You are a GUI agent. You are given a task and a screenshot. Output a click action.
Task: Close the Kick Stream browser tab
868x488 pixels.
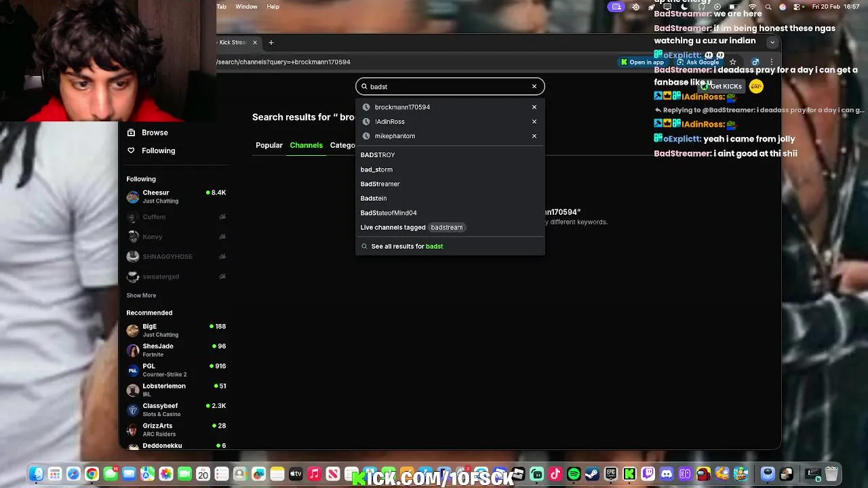pyautogui.click(x=255, y=42)
